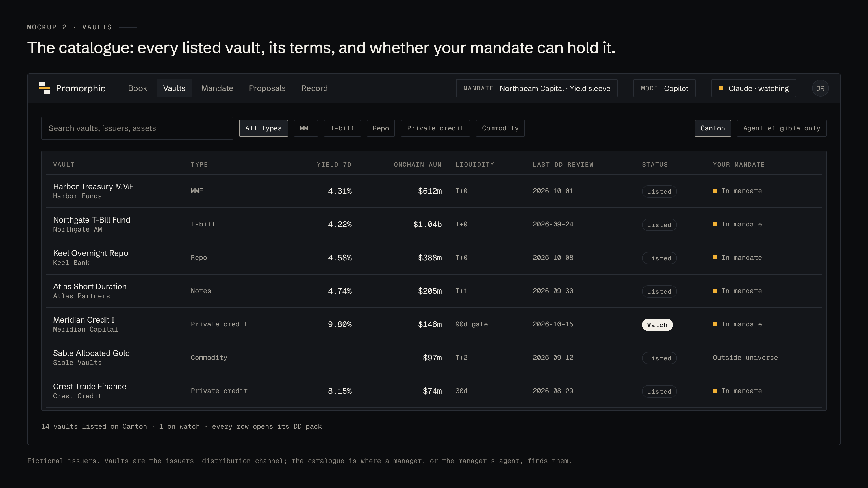Filter by Private credit type
Screen dimensions: 868x488
pyautogui.click(x=435, y=128)
